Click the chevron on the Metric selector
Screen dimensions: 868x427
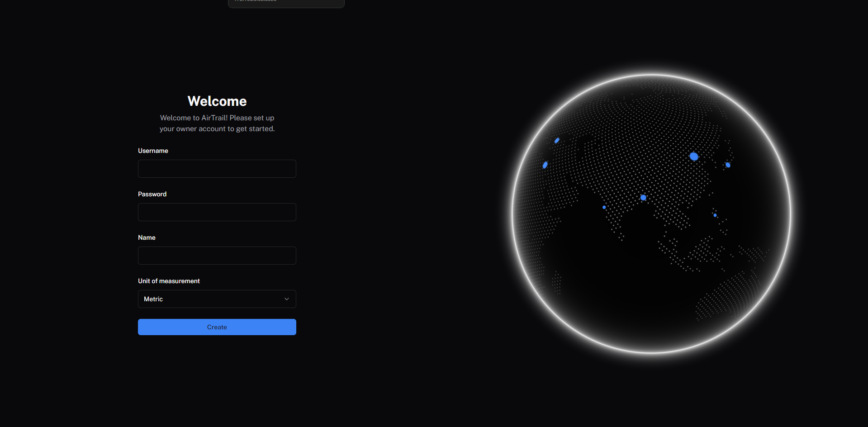286,299
